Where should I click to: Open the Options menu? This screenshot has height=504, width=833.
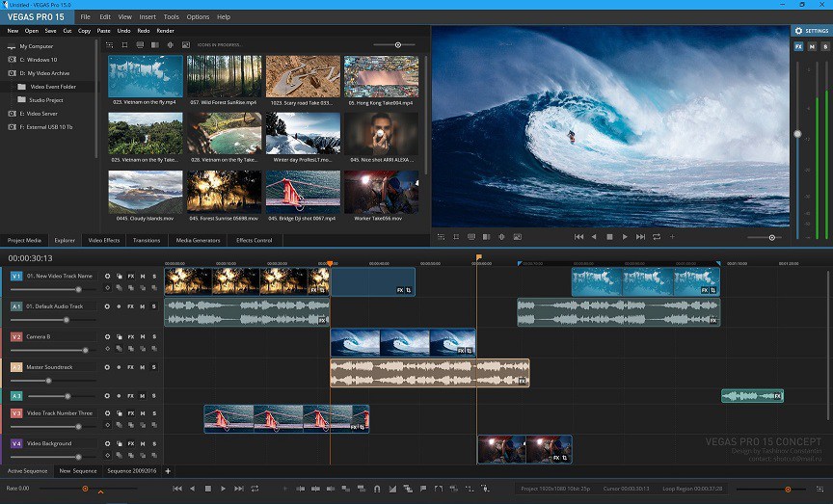[198, 17]
